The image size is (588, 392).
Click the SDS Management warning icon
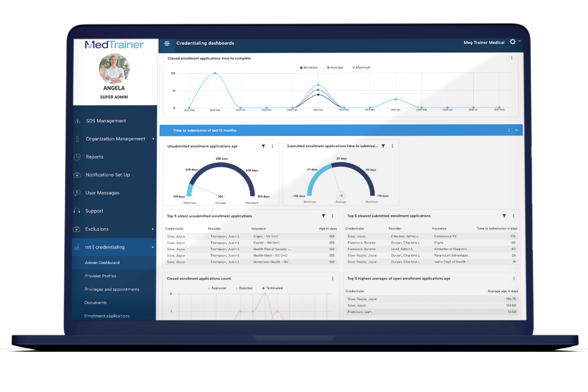point(77,121)
